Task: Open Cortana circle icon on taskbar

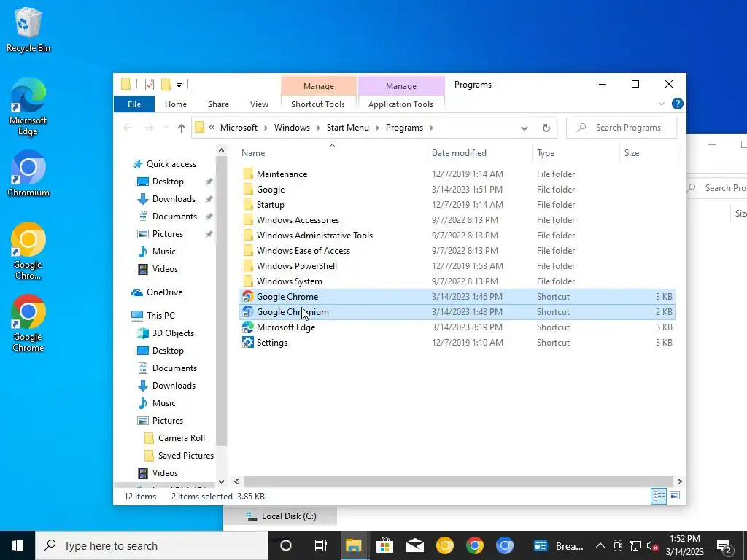Action: pyautogui.click(x=285, y=545)
